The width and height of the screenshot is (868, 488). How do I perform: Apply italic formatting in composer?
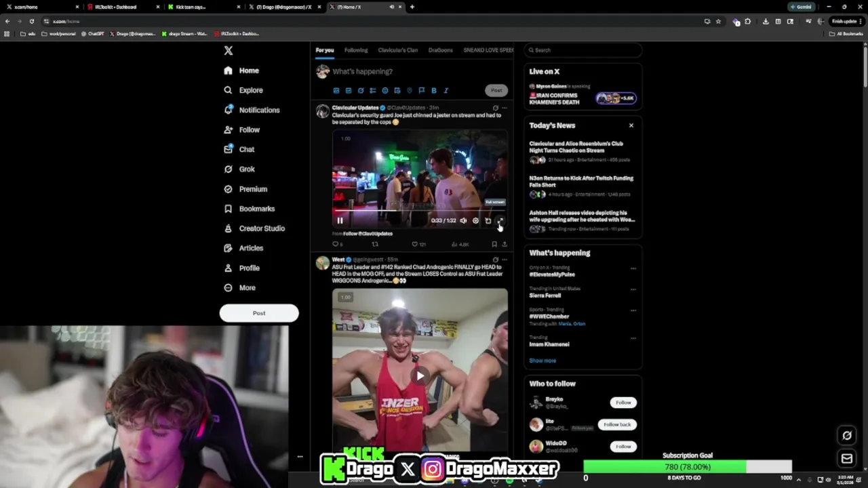[446, 90]
